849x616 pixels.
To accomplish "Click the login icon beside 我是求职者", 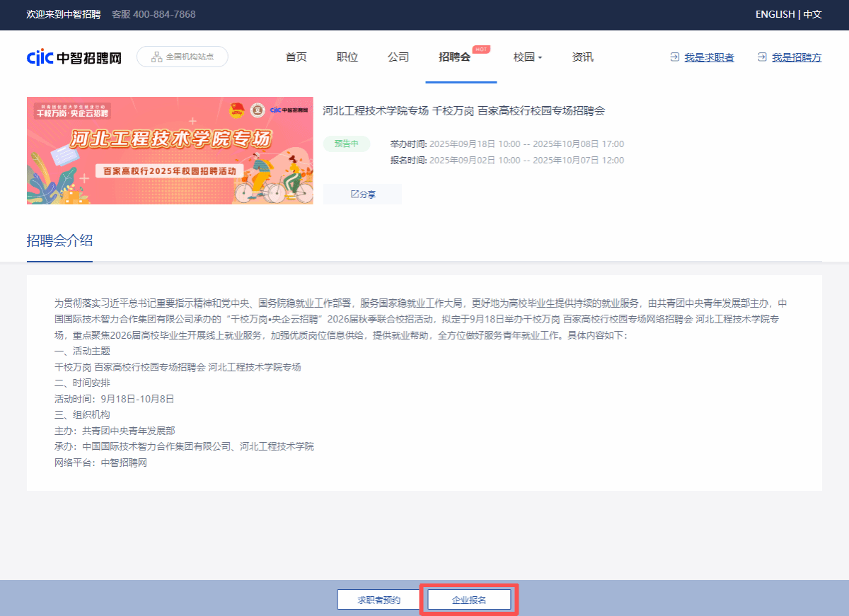I will coord(674,57).
